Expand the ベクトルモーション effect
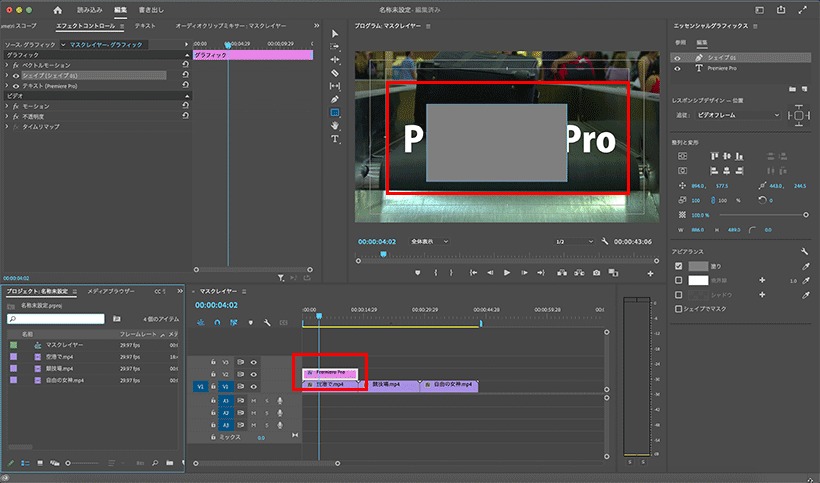Viewport: 820px width, 483px height. 7,65
